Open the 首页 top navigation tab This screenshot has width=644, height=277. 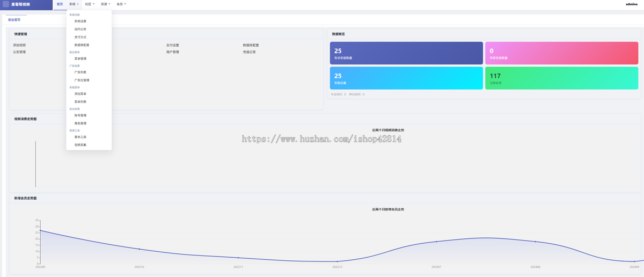pyautogui.click(x=60, y=4)
